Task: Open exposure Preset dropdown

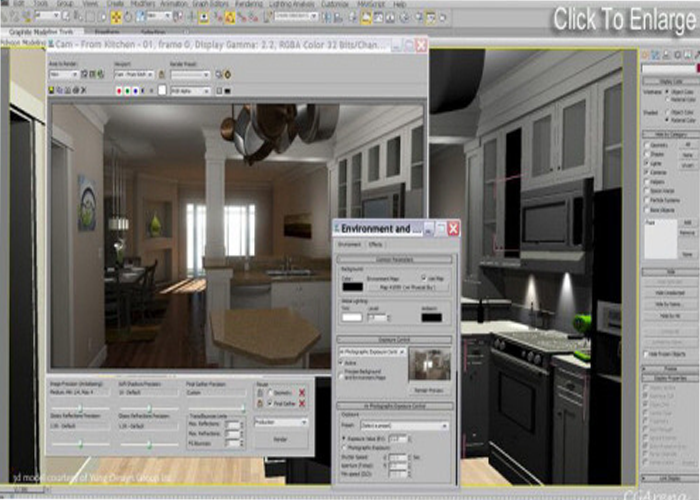Action: (x=404, y=426)
